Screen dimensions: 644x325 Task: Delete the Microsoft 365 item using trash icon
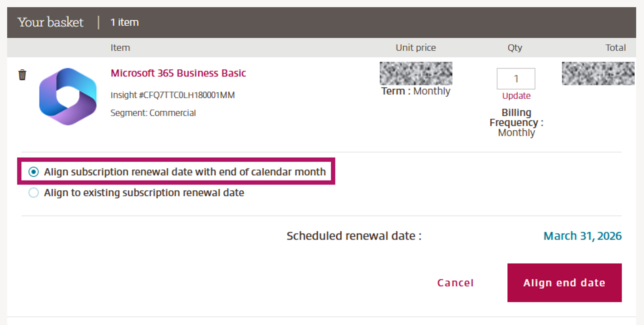point(22,74)
